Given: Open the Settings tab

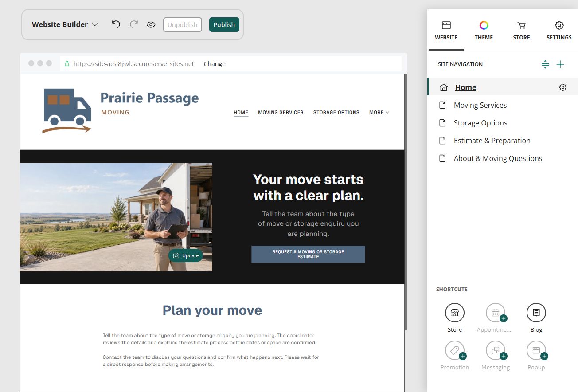Looking at the screenshot, I should (x=559, y=30).
